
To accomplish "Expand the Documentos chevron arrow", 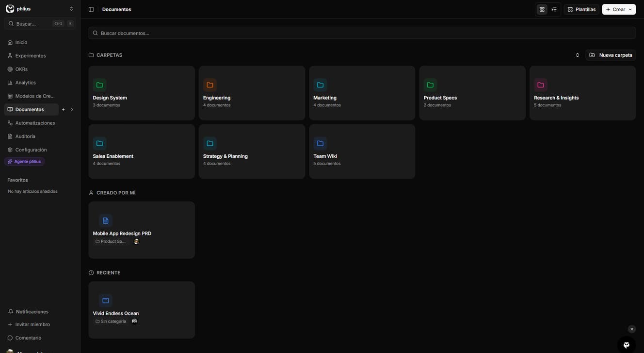I will (x=72, y=110).
